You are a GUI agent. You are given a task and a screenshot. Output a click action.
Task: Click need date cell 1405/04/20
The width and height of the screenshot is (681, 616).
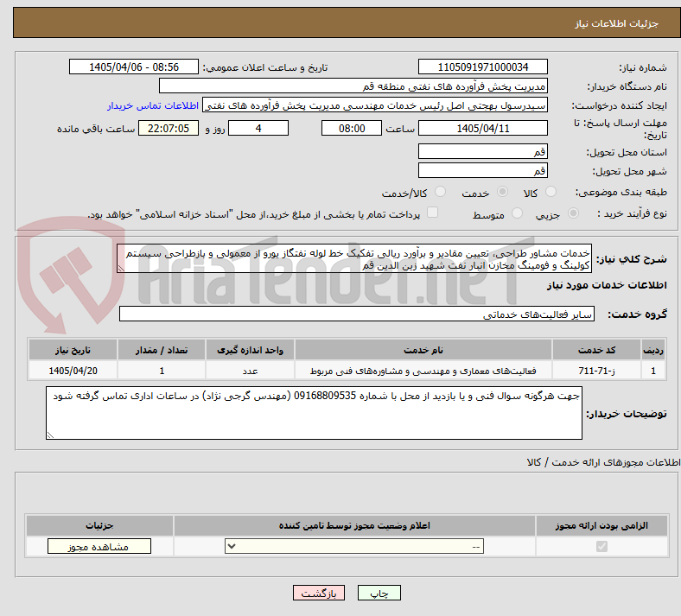coord(73,371)
